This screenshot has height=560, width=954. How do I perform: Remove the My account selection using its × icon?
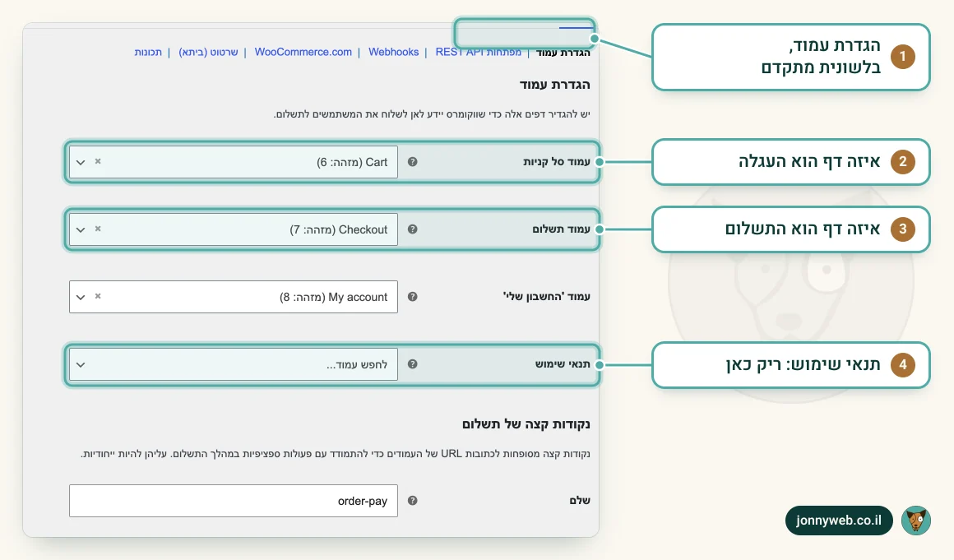pyautogui.click(x=98, y=296)
